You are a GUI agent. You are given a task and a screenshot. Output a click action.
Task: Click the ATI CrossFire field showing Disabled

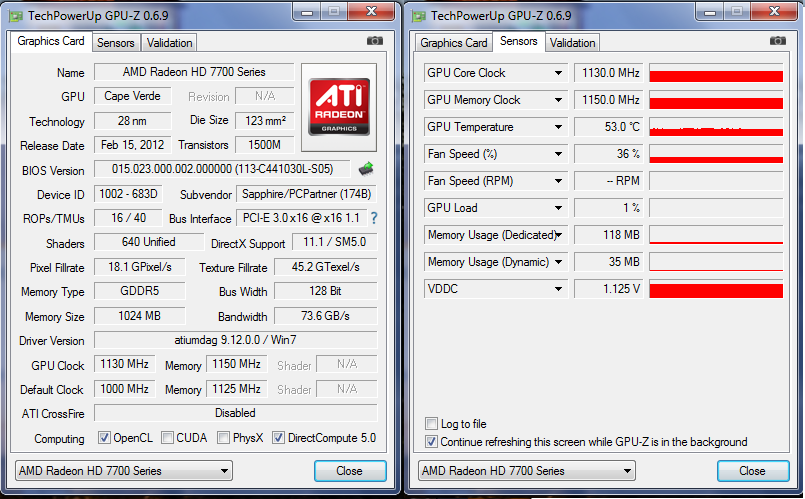(x=236, y=413)
